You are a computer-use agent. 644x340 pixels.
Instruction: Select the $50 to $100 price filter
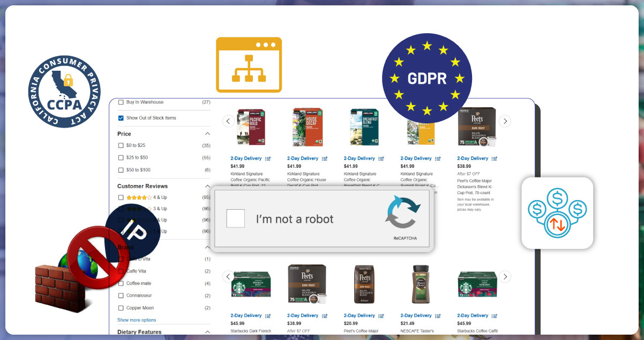click(x=121, y=170)
